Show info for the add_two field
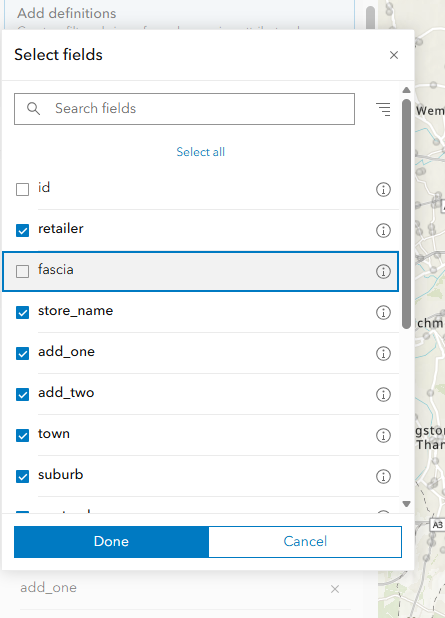 coord(383,395)
